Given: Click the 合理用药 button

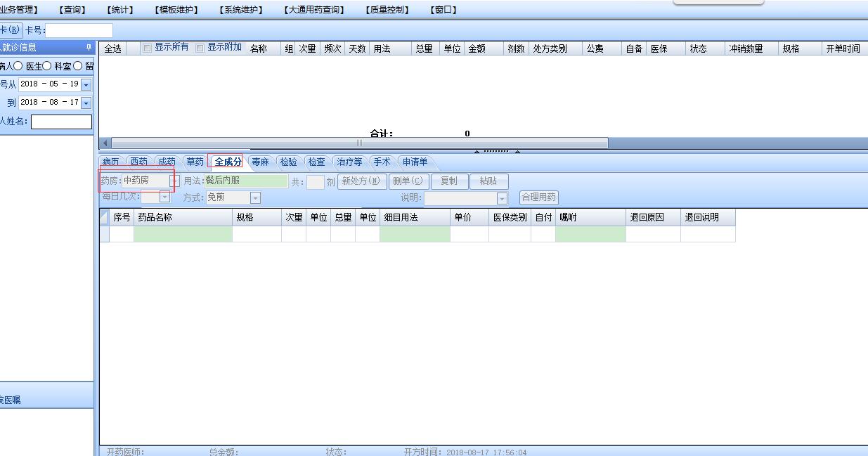Looking at the screenshot, I should coord(539,197).
